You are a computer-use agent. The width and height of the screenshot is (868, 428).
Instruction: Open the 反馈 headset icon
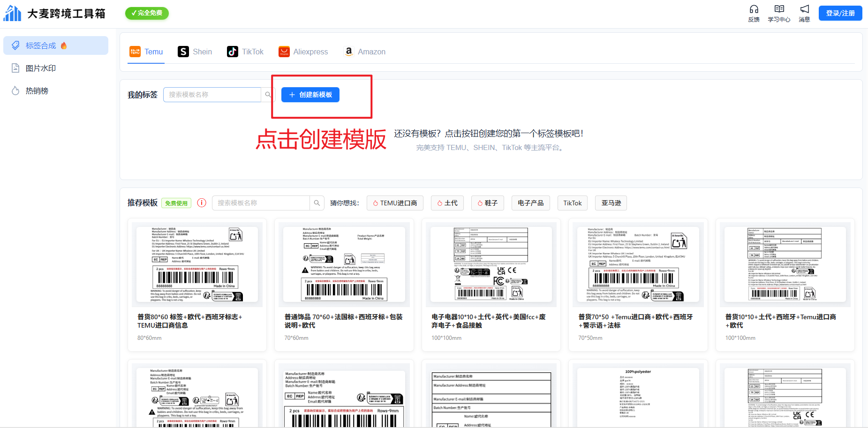[x=754, y=9]
